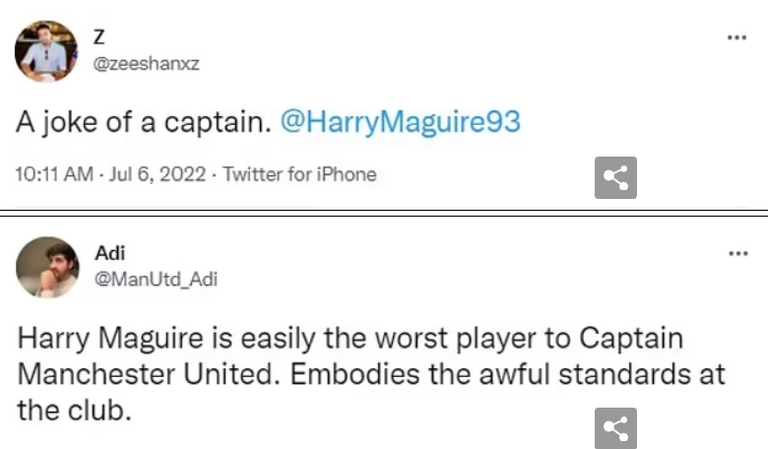Open more options on Adi's tweet
Screen dimensions: 768x449
click(x=737, y=254)
